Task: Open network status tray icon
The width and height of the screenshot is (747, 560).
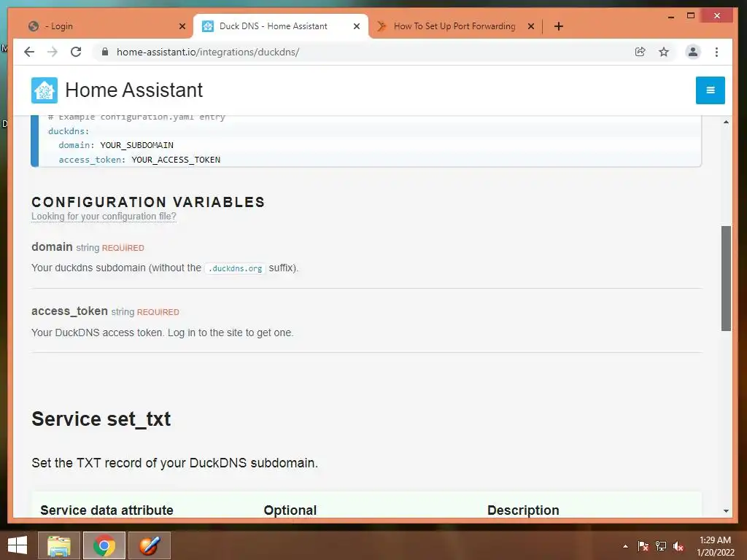Action: click(661, 546)
